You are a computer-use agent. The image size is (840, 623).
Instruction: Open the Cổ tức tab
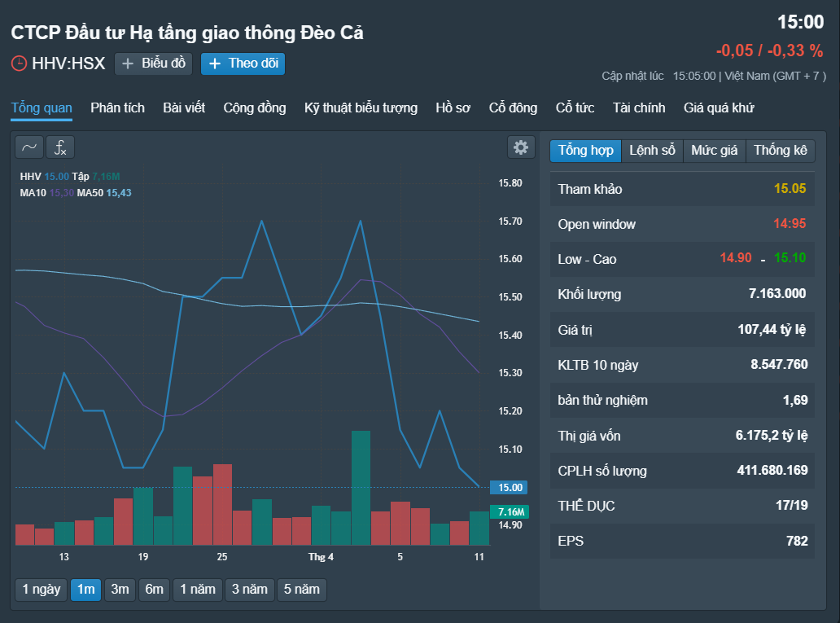[575, 107]
